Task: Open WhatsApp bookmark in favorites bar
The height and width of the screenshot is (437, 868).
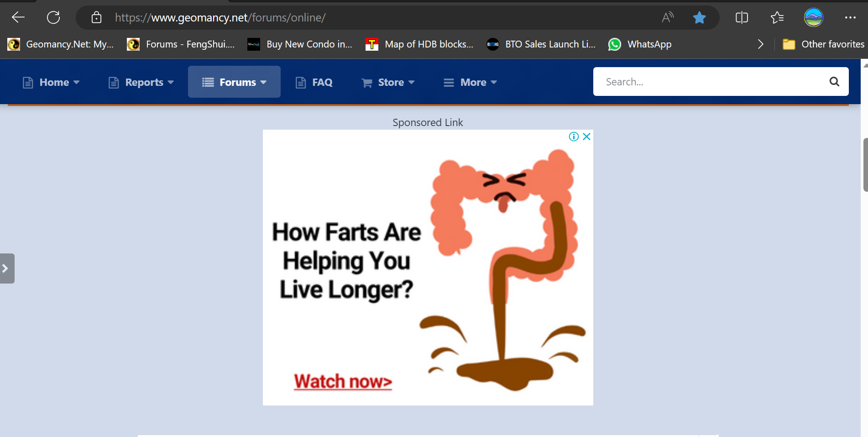Action: coord(640,44)
